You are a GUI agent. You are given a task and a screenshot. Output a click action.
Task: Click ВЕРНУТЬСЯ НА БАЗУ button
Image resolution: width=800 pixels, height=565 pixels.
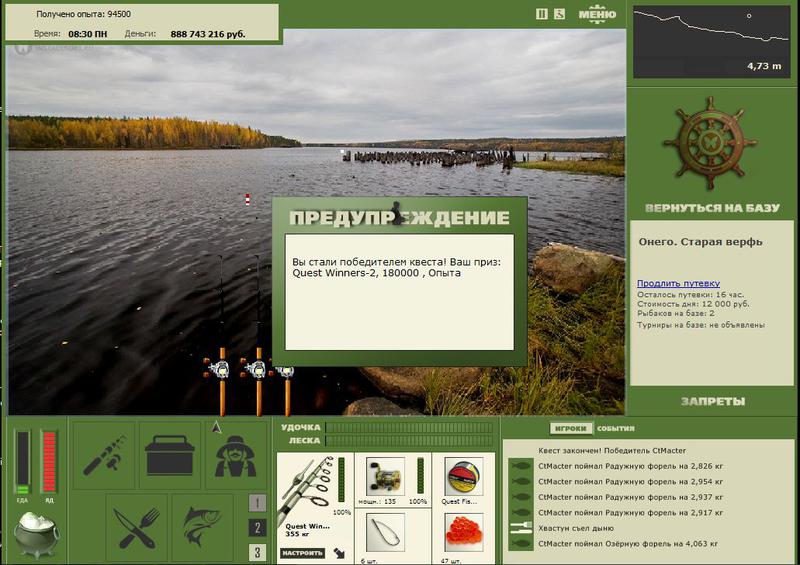712,208
